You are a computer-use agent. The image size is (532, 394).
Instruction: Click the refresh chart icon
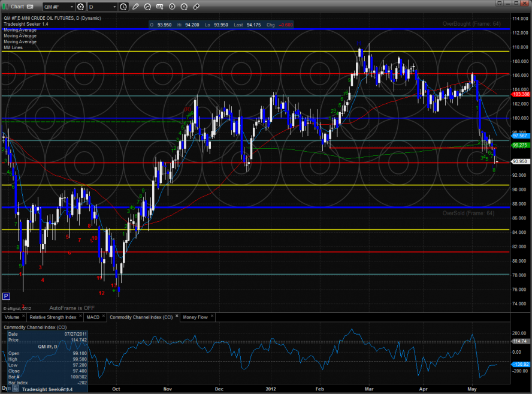click(x=147, y=7)
